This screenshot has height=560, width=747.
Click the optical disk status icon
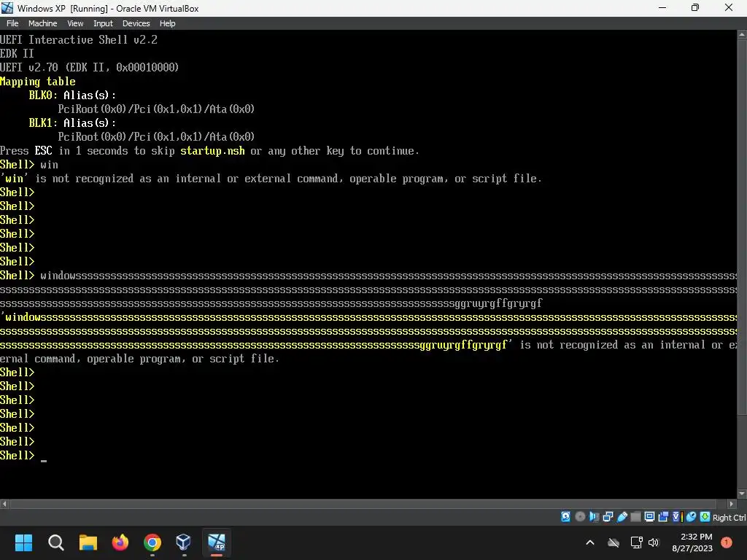tap(580, 517)
